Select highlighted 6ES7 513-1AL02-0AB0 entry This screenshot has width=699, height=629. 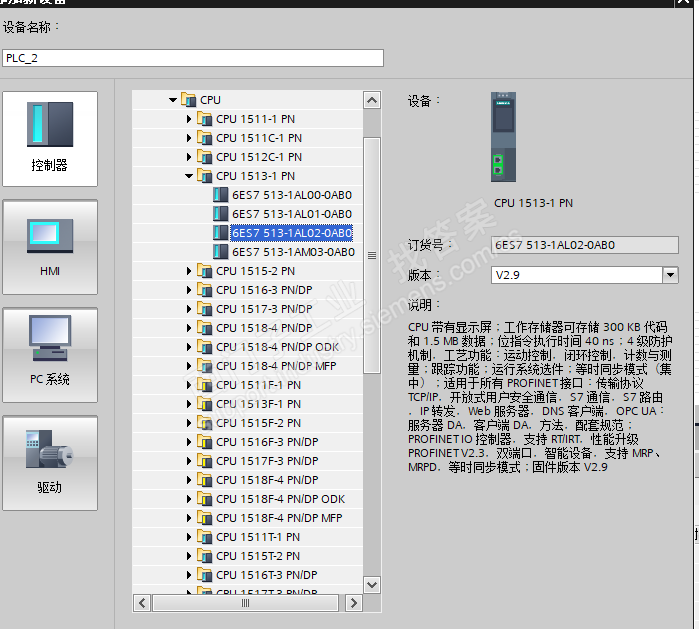[x=292, y=233]
